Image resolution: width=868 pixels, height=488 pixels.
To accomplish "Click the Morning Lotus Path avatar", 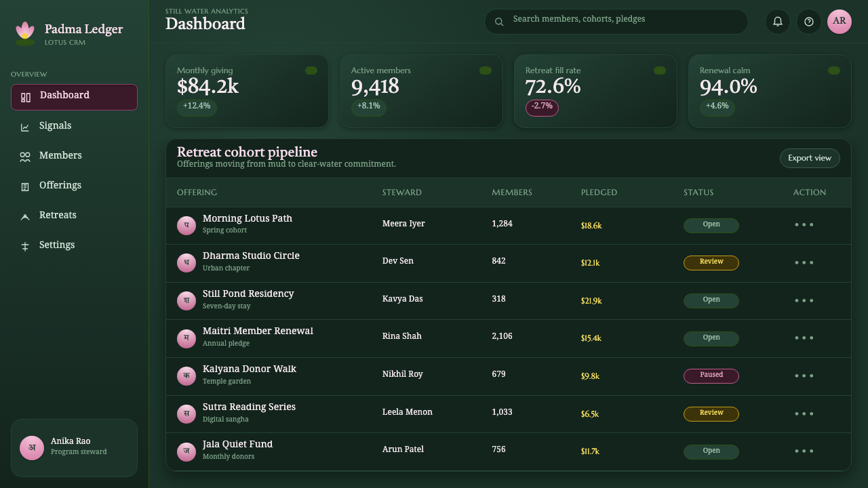I will (x=186, y=226).
